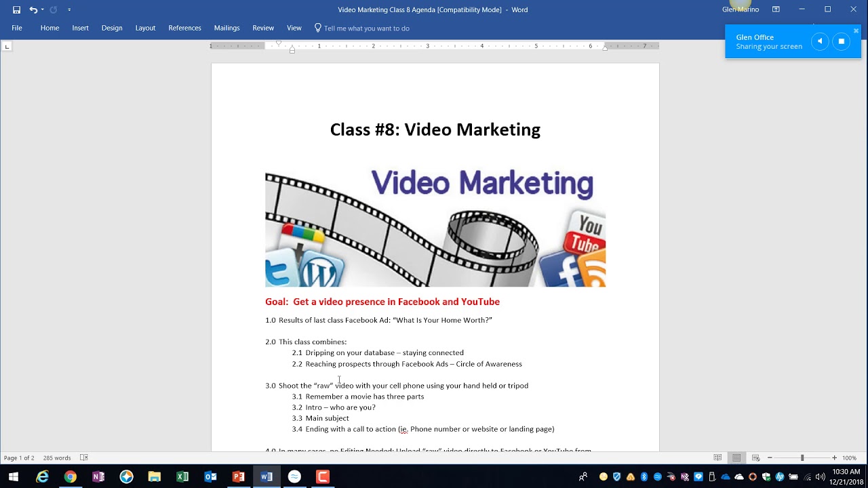Save the document using the Save icon
The height and width of the screenshot is (488, 868).
[16, 9]
